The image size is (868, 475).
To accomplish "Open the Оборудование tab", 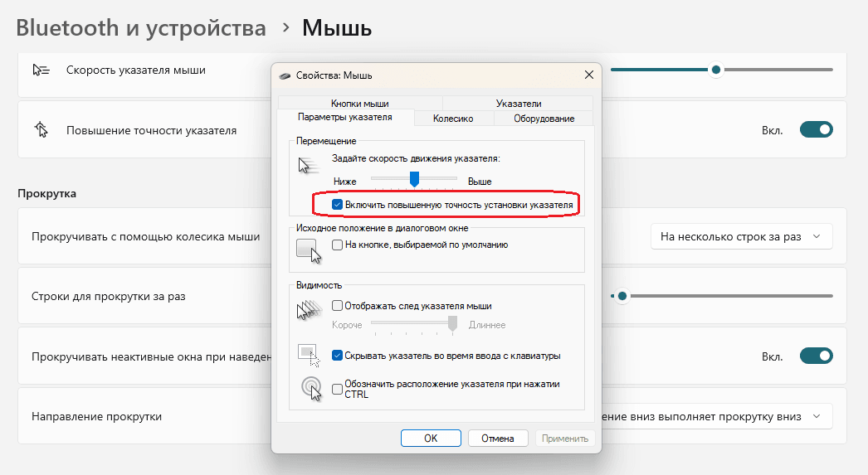I will [x=544, y=119].
